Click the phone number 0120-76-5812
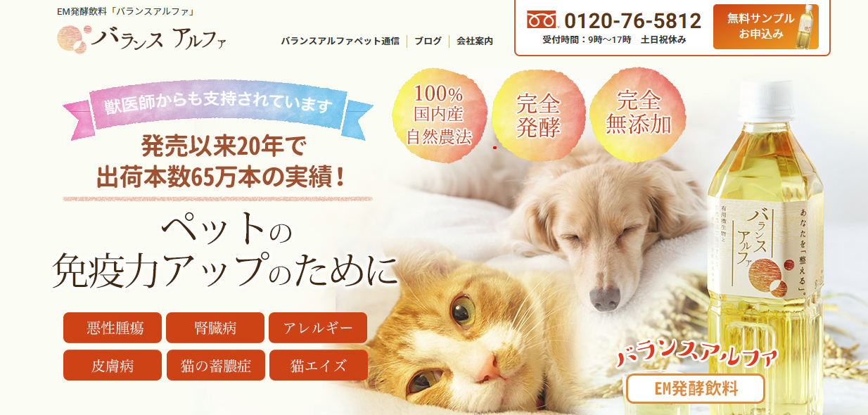Image resolution: width=868 pixels, height=415 pixels. [633, 21]
